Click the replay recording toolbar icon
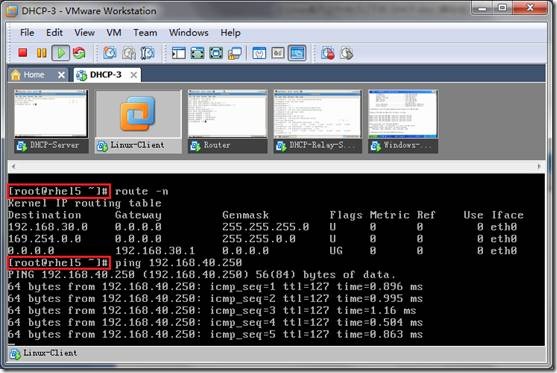This screenshot has width=557, height=373. [x=346, y=53]
